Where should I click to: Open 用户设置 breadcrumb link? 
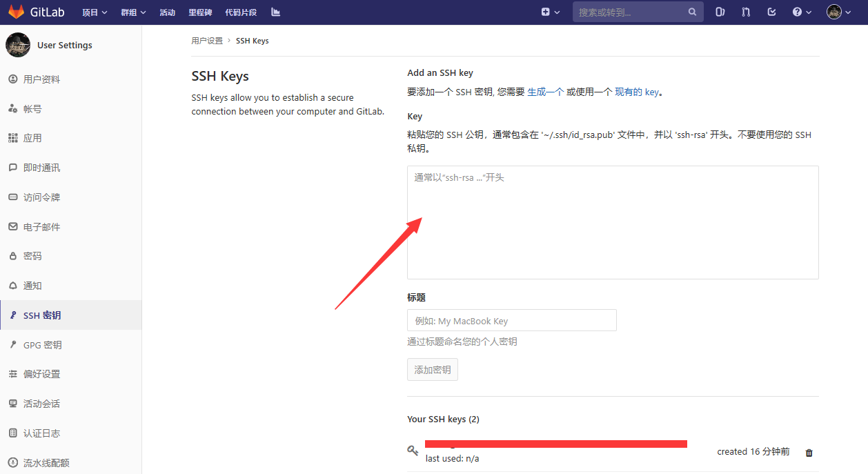pos(206,40)
